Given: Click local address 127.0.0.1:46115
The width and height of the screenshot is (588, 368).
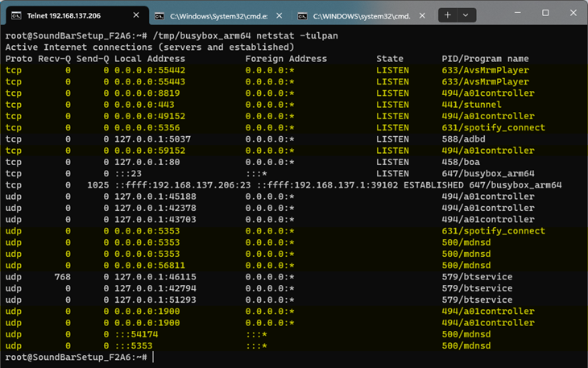Looking at the screenshot, I should click(x=155, y=277).
